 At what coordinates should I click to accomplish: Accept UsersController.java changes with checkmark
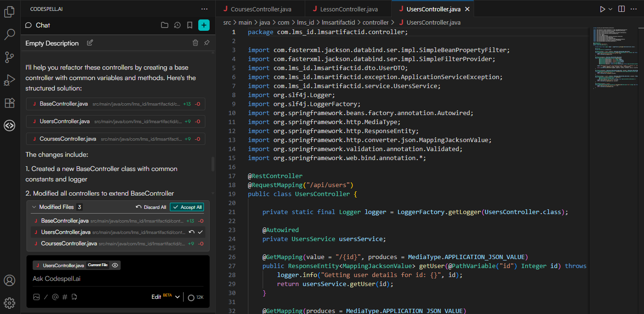[x=200, y=232]
